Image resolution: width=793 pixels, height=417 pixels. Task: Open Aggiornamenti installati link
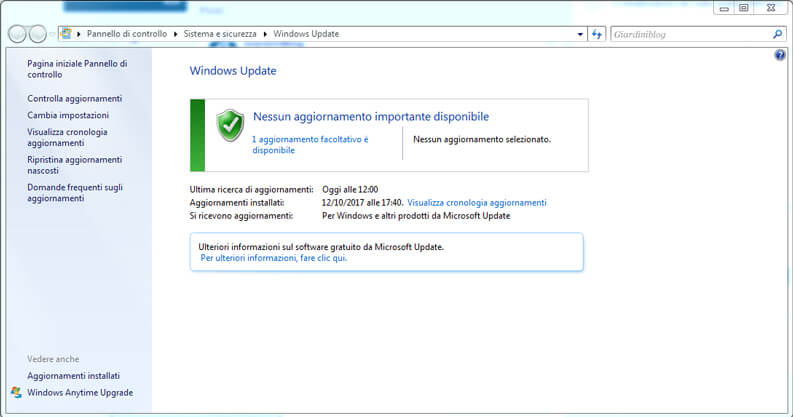coord(73,376)
